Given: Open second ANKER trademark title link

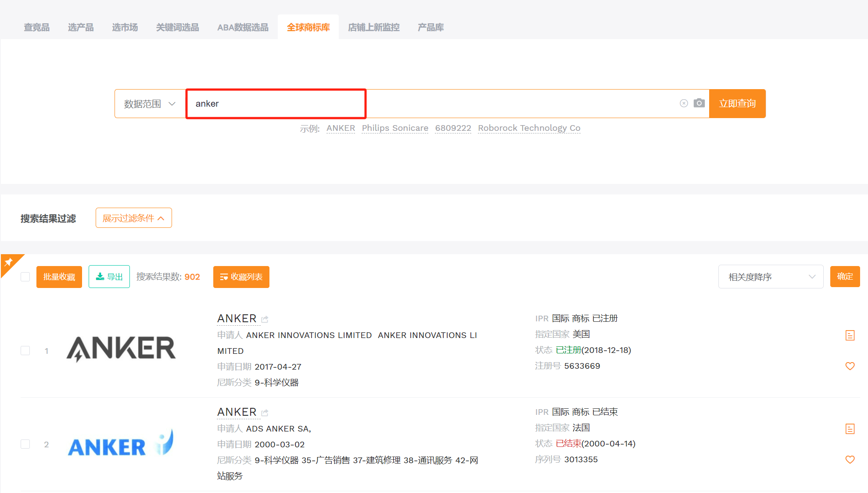Looking at the screenshot, I should (x=237, y=412).
